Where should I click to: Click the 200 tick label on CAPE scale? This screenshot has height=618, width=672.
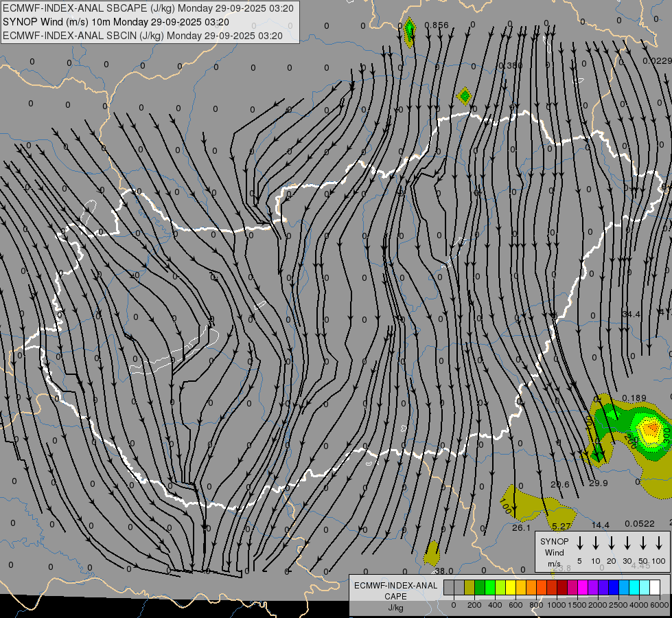point(474,605)
